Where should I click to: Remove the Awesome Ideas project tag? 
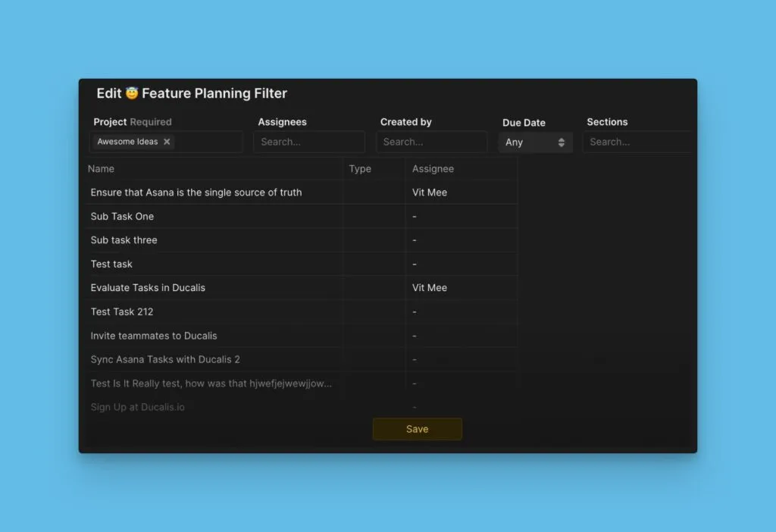click(166, 141)
